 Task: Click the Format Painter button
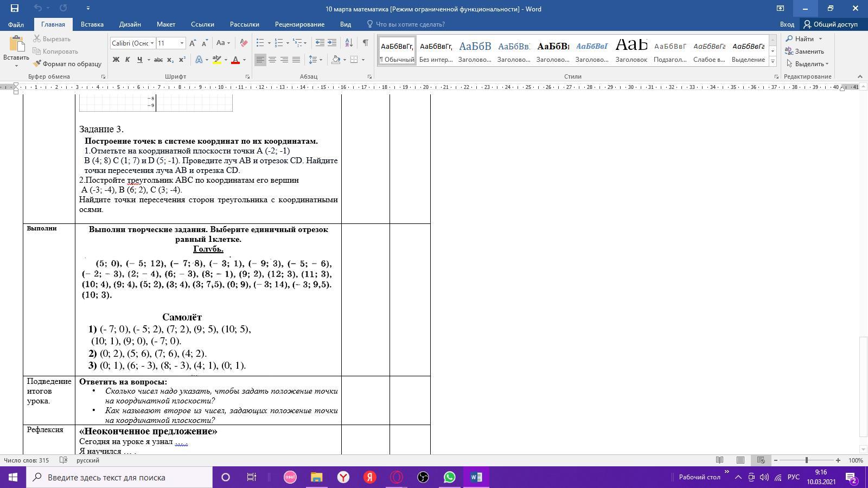coord(67,64)
